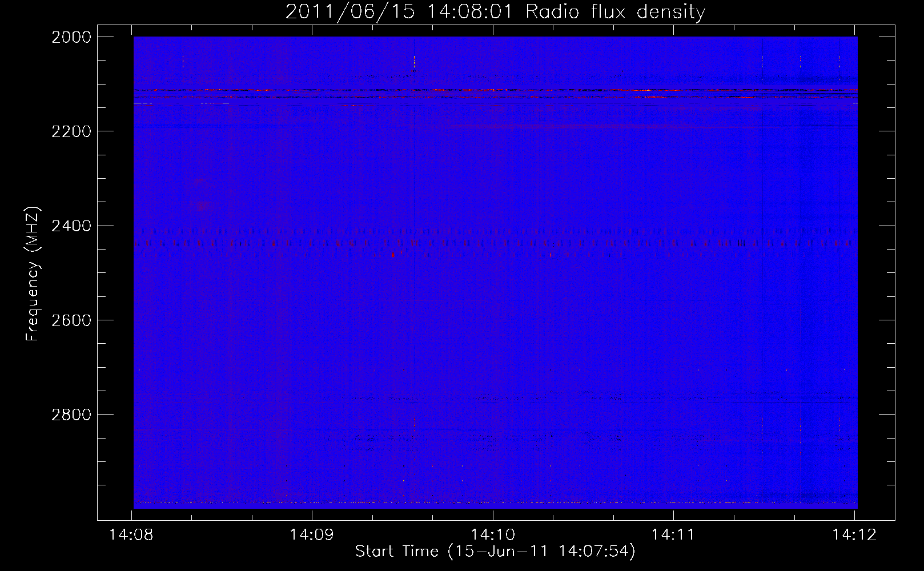
Task: Click the 14:08 time tick label
Action: (x=131, y=535)
